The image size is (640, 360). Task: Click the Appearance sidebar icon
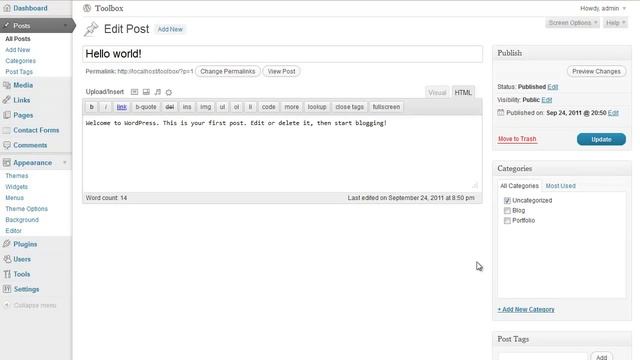pyautogui.click(x=7, y=162)
